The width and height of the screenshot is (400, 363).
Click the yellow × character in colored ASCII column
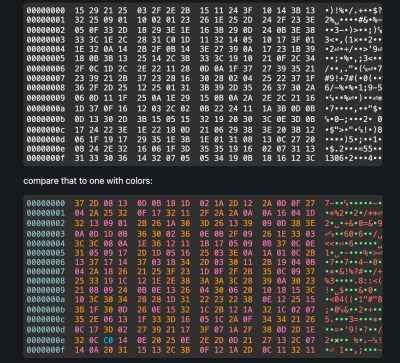337,340
